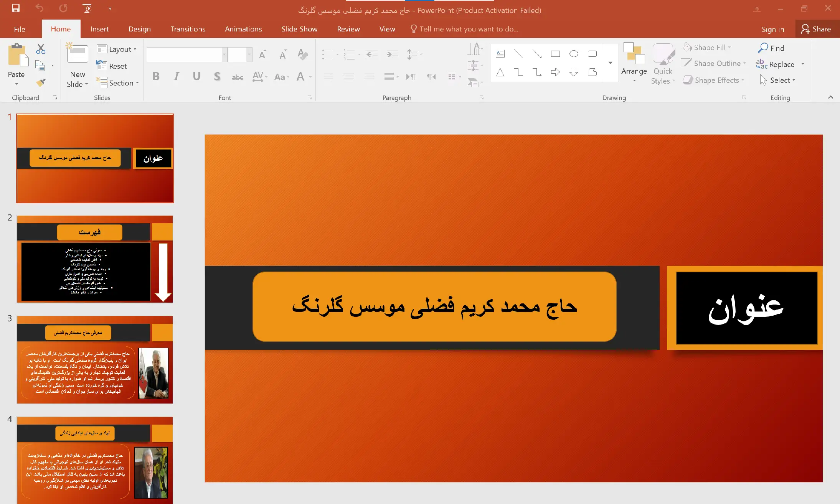
Task: Select slide 3 thumbnail
Action: point(95,360)
